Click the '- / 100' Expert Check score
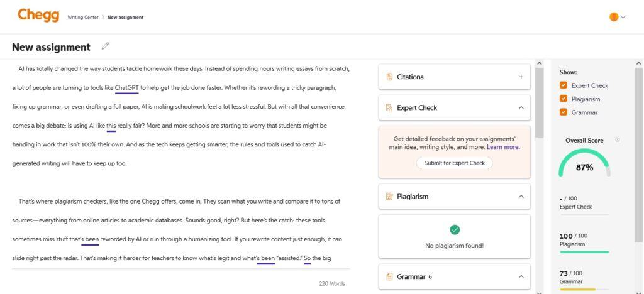644x294 pixels. 569,199
